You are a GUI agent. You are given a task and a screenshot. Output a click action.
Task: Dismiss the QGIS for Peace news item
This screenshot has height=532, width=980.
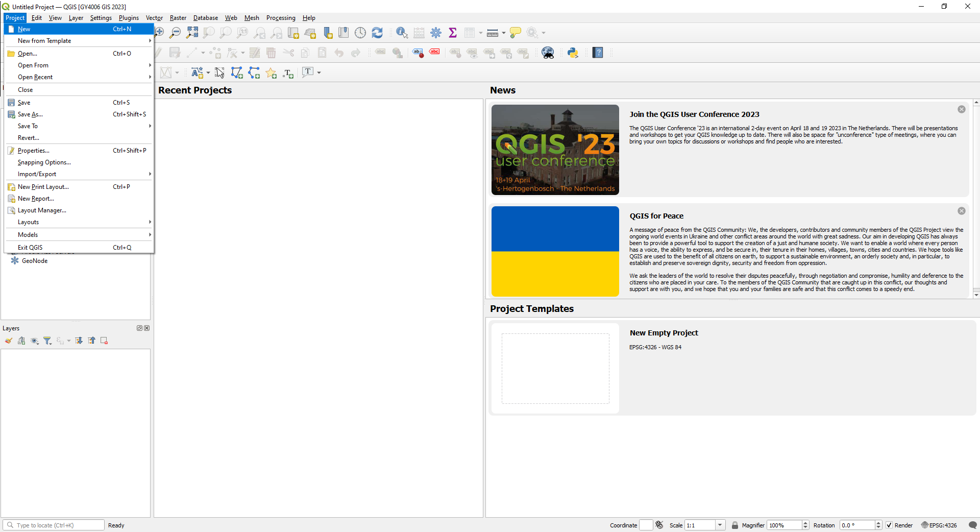click(x=962, y=210)
